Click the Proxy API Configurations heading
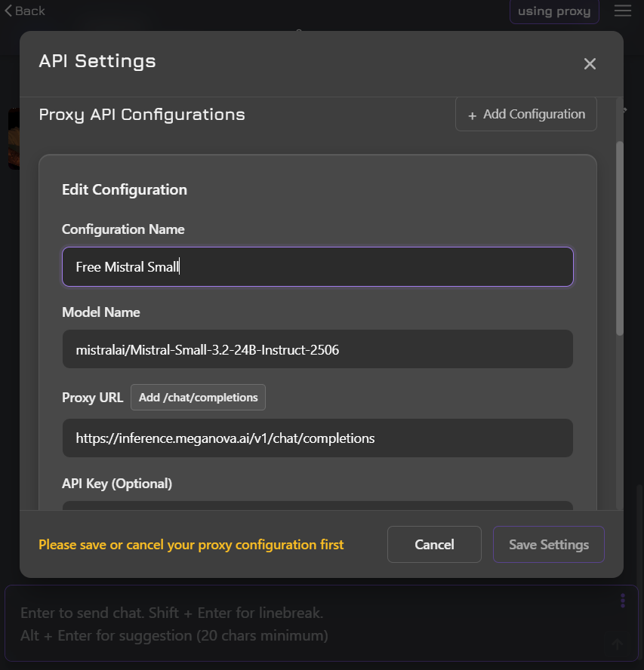Image resolution: width=644 pixels, height=670 pixels. tap(142, 115)
